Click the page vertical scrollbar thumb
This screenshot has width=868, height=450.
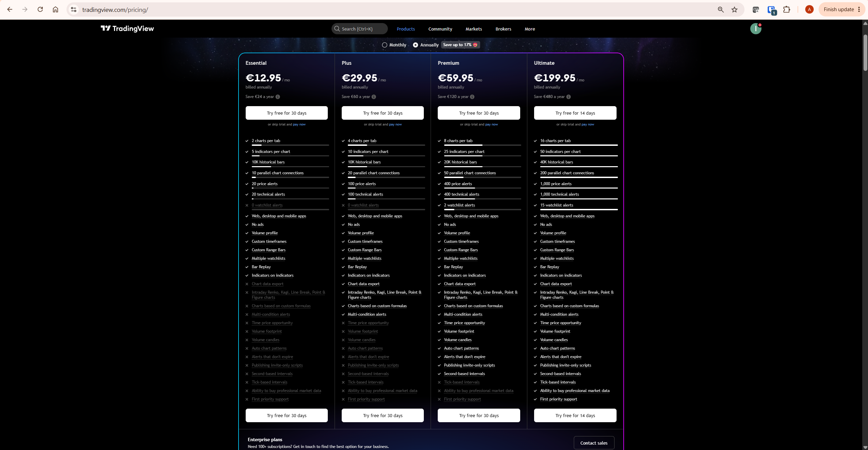pos(865,53)
